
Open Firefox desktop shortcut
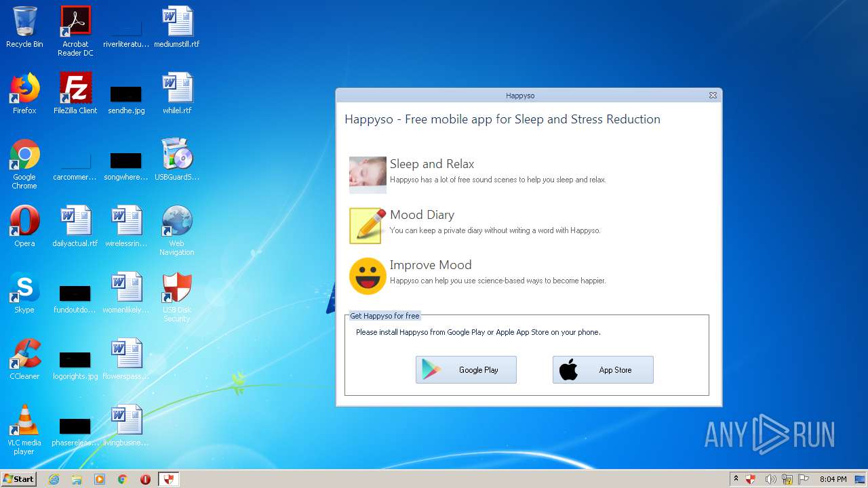24,94
